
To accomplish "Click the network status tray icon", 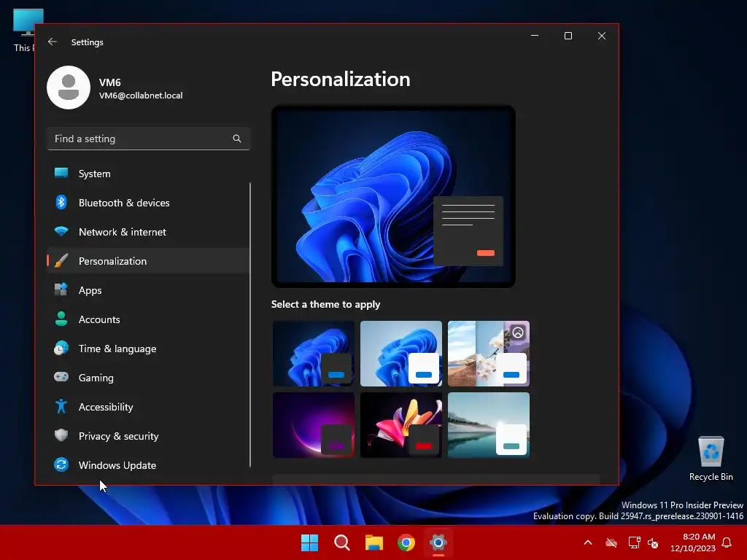I will tap(634, 542).
